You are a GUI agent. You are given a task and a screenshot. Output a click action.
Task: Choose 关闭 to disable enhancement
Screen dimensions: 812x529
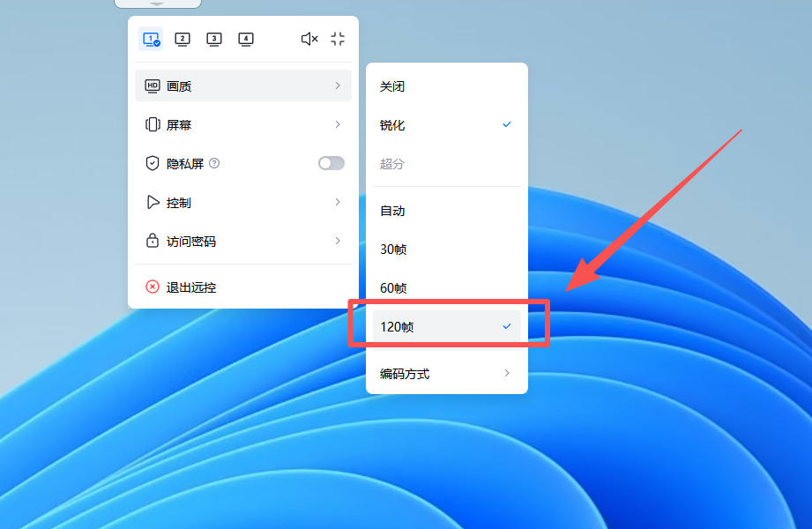coord(391,86)
